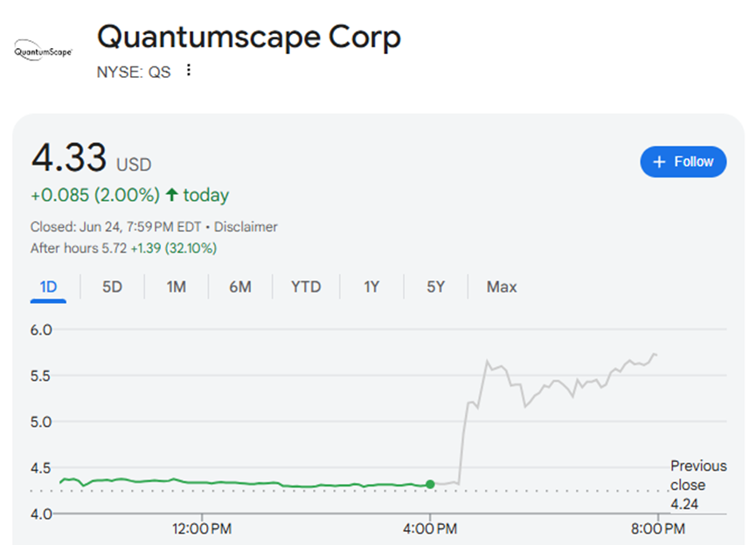Click the Follow button

(683, 162)
